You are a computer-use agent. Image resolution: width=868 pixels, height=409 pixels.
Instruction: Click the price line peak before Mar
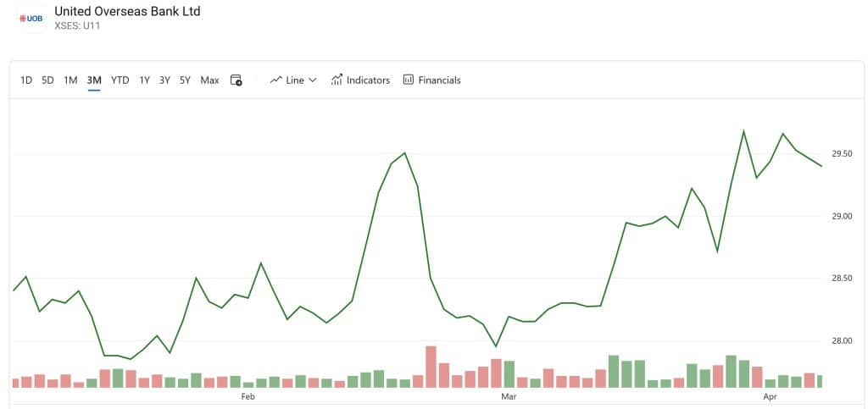[404, 152]
